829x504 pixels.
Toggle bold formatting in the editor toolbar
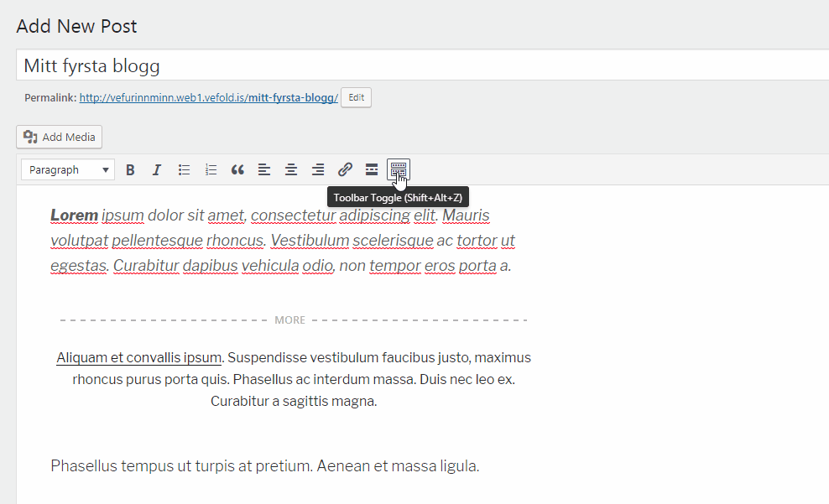point(130,170)
